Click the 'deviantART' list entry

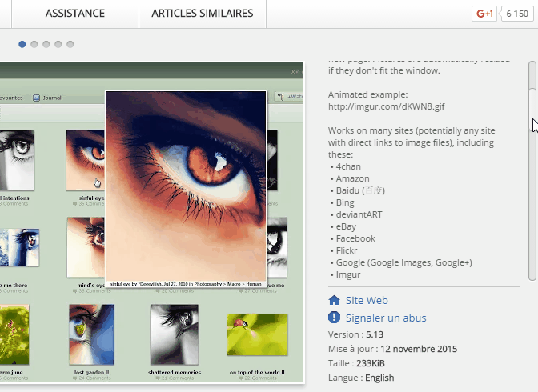tap(359, 214)
